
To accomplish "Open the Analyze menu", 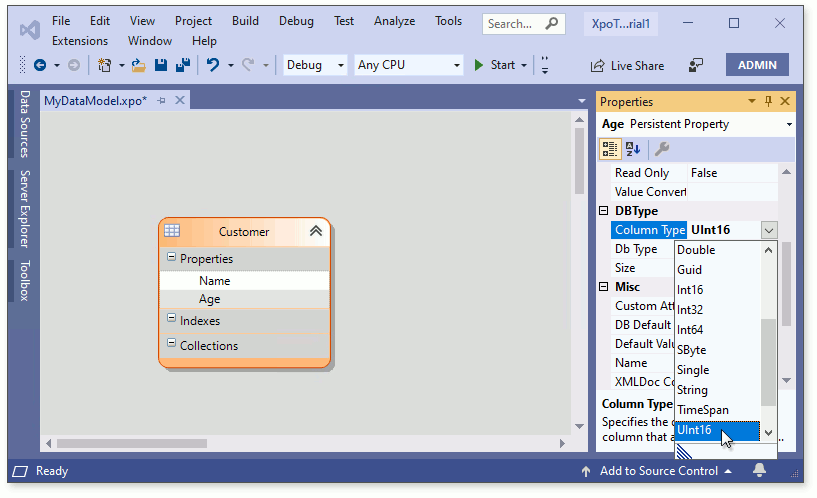I will tap(394, 21).
